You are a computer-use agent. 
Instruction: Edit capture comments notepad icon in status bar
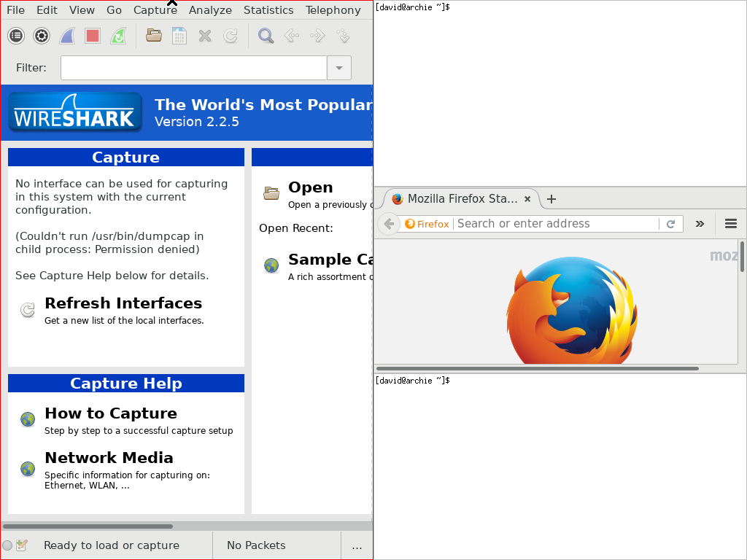pyautogui.click(x=21, y=545)
